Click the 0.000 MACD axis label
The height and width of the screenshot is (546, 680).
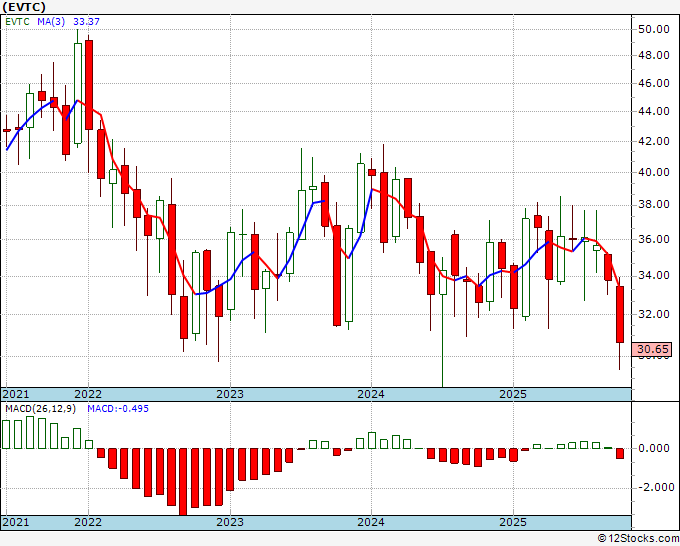654,448
